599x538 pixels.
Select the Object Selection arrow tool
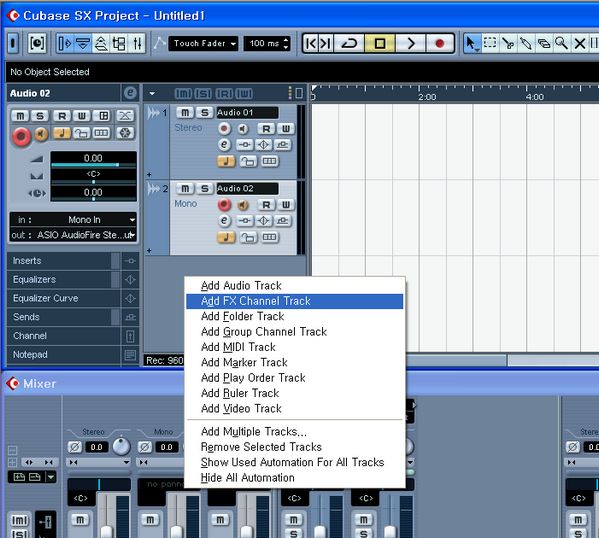(x=472, y=43)
